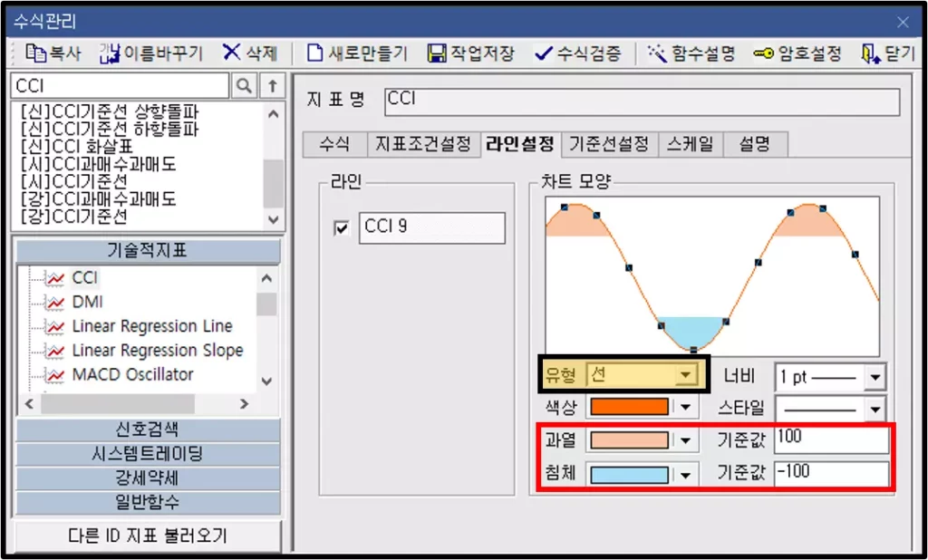928x560 pixels.
Task: Select Linear Regression Line indicator
Action: coord(152,326)
